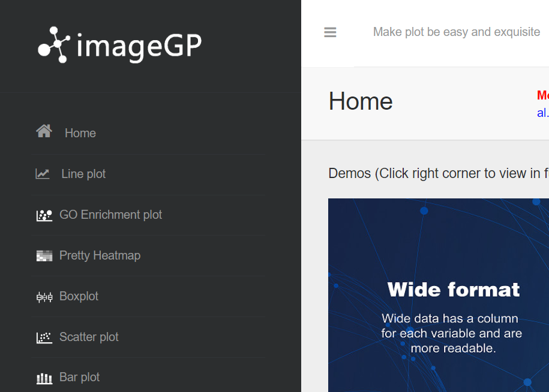The width and height of the screenshot is (549, 392).
Task: Open GO Enrichment plot page
Action: [x=111, y=215]
